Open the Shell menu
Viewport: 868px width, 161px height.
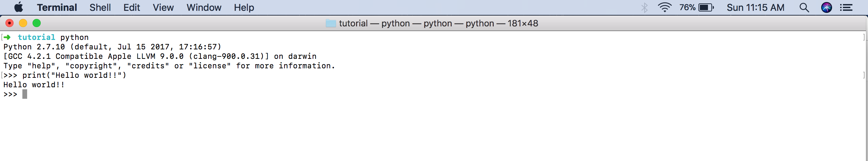point(100,7)
